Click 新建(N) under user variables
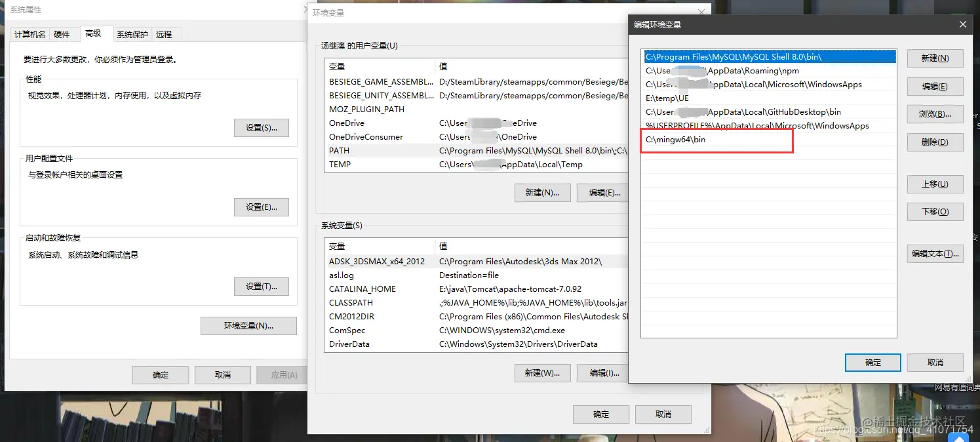 [543, 193]
